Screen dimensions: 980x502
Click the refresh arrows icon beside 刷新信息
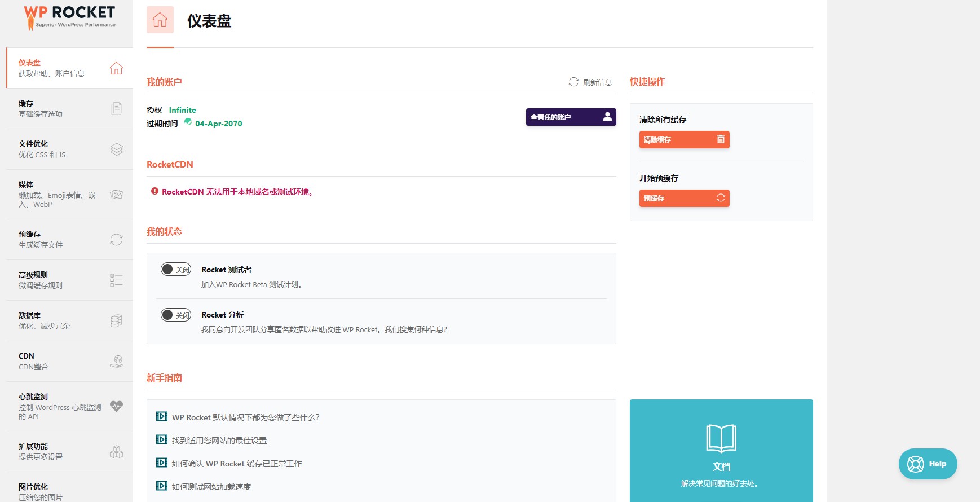pyautogui.click(x=573, y=82)
